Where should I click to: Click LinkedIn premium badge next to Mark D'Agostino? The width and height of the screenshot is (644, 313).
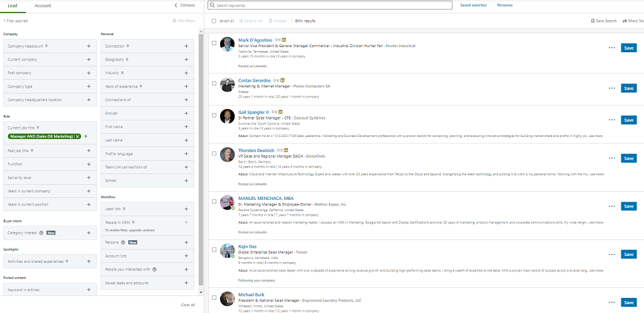coord(284,40)
